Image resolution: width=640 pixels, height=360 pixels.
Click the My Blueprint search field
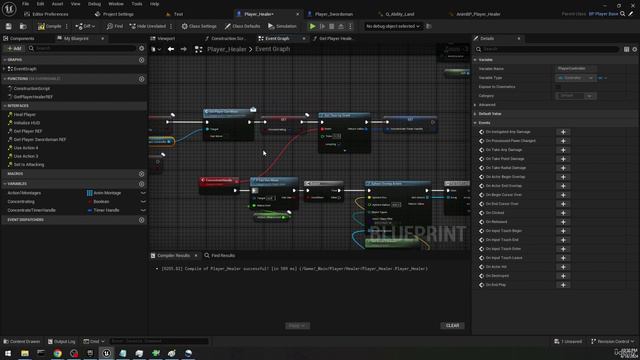click(82, 48)
